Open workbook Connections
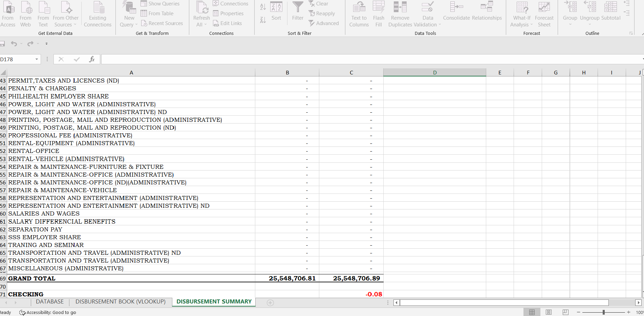This screenshot has width=644, height=316. click(x=231, y=4)
